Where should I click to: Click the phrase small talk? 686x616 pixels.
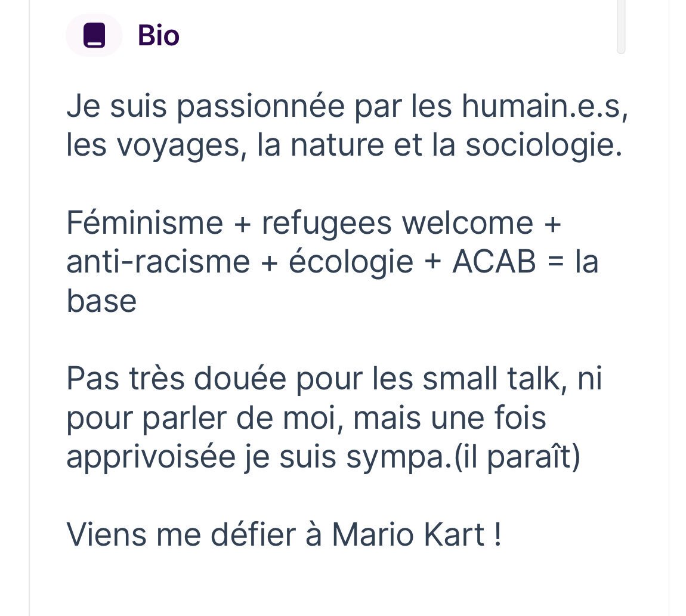[x=492, y=379]
